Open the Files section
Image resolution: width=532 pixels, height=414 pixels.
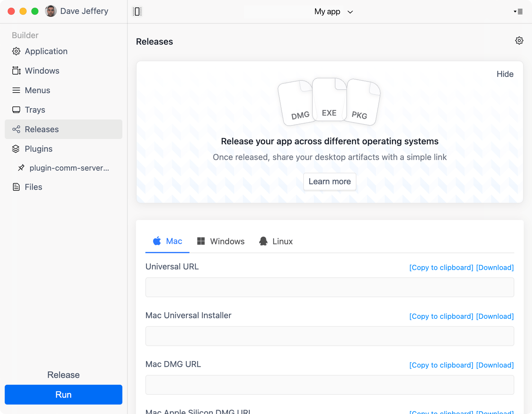tap(33, 187)
